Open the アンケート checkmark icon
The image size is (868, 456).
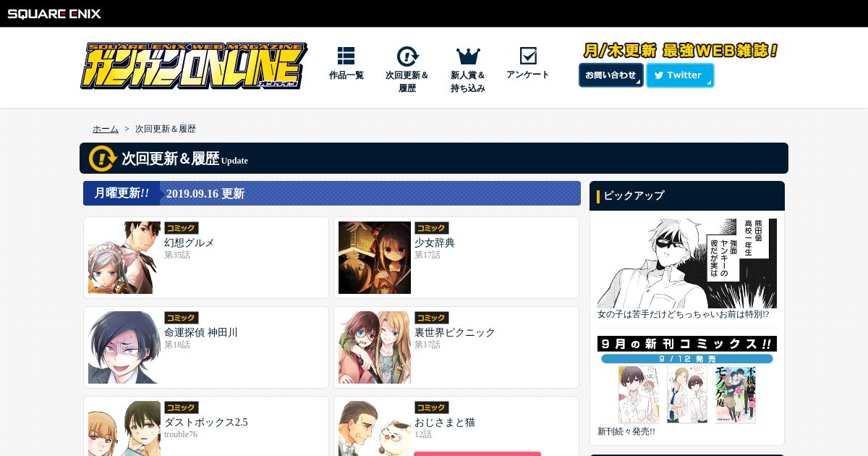pyautogui.click(x=528, y=56)
